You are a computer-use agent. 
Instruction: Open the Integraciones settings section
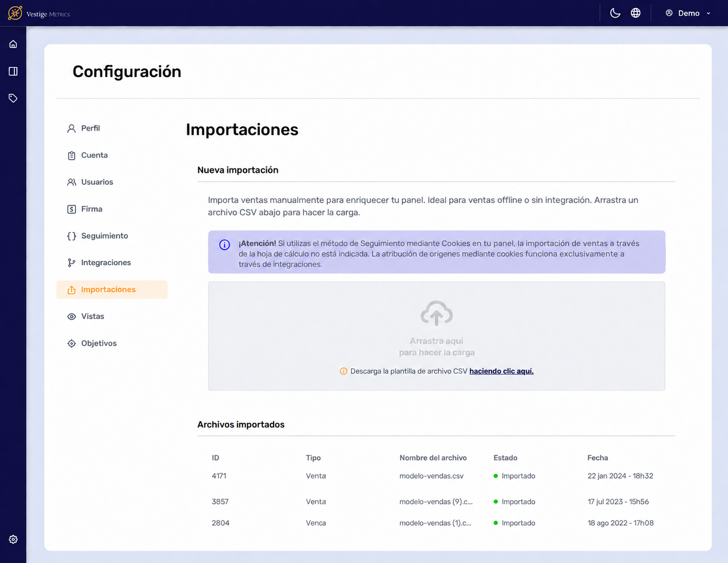point(112,262)
